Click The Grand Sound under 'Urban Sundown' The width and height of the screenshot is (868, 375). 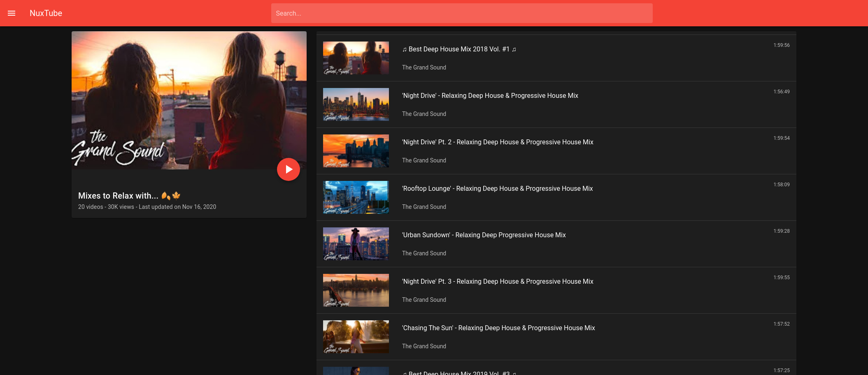pyautogui.click(x=424, y=253)
